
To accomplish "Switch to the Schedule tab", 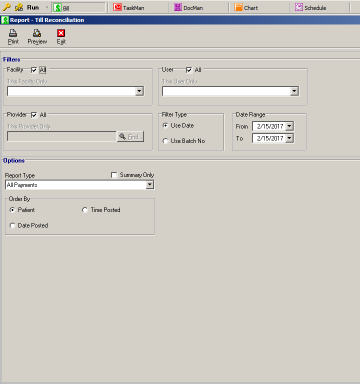I will [x=310, y=7].
